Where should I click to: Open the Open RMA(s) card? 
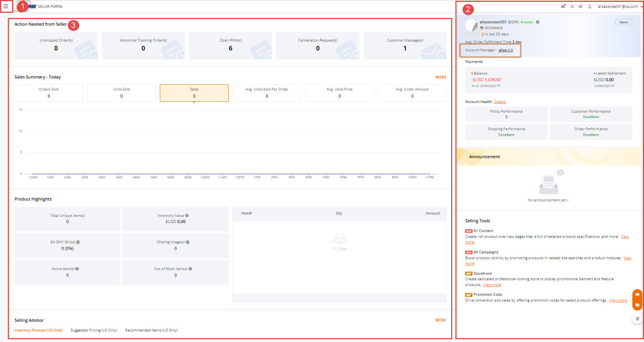click(230, 45)
